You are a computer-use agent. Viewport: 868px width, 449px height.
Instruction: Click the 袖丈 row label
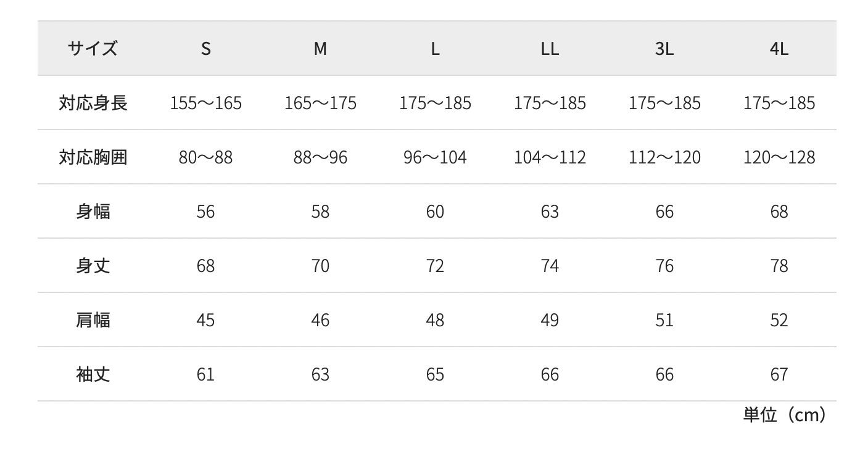point(93,374)
